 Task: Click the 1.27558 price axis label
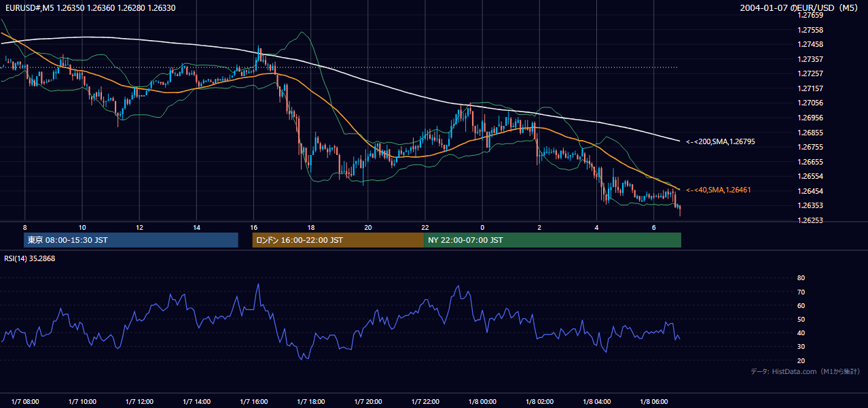[x=810, y=30]
